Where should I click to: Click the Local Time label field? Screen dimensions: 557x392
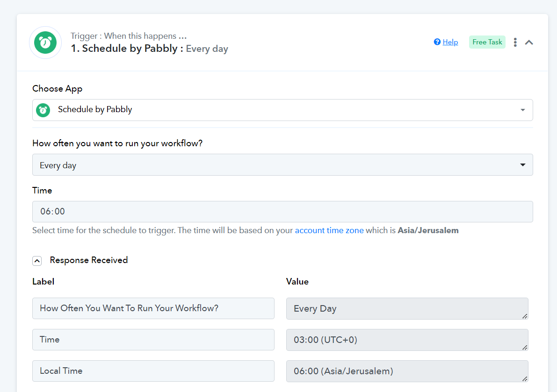tap(153, 371)
